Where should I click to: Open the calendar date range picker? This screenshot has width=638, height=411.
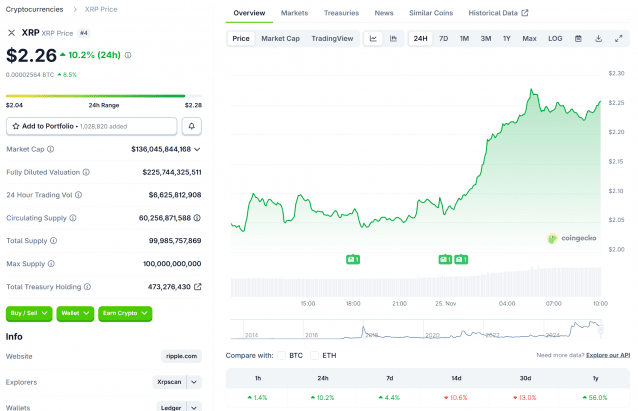[x=577, y=39]
